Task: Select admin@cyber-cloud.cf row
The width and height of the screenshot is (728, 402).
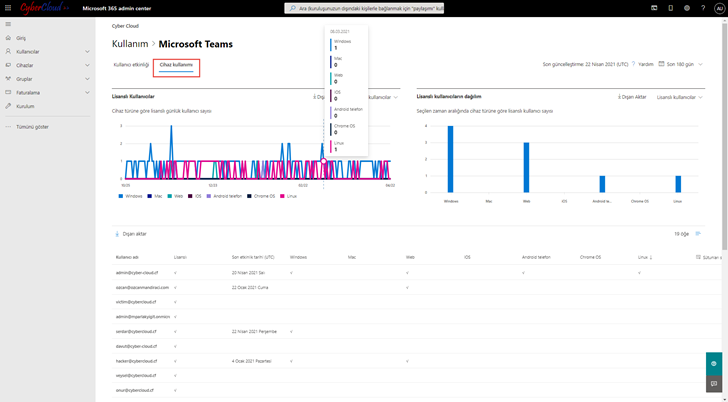Action: coord(416,273)
